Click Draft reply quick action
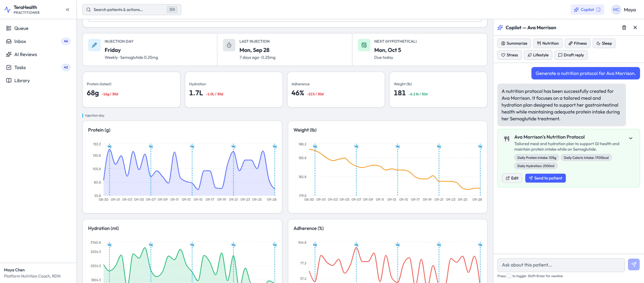 pos(571,55)
